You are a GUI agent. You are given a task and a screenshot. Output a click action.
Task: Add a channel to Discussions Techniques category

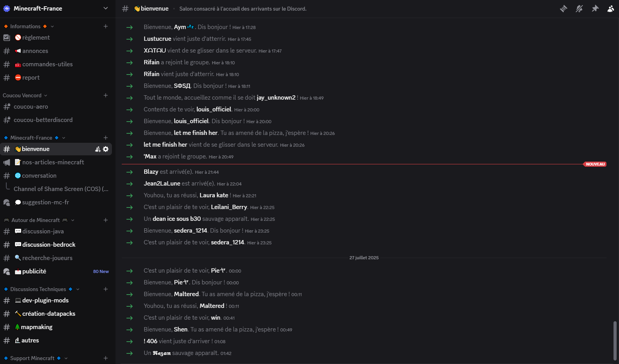click(106, 289)
